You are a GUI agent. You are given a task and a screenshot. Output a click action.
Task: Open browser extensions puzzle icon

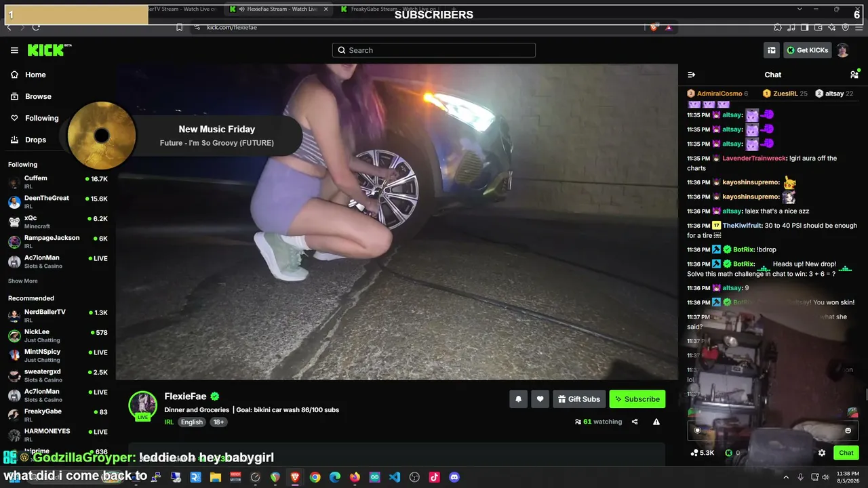[778, 27]
